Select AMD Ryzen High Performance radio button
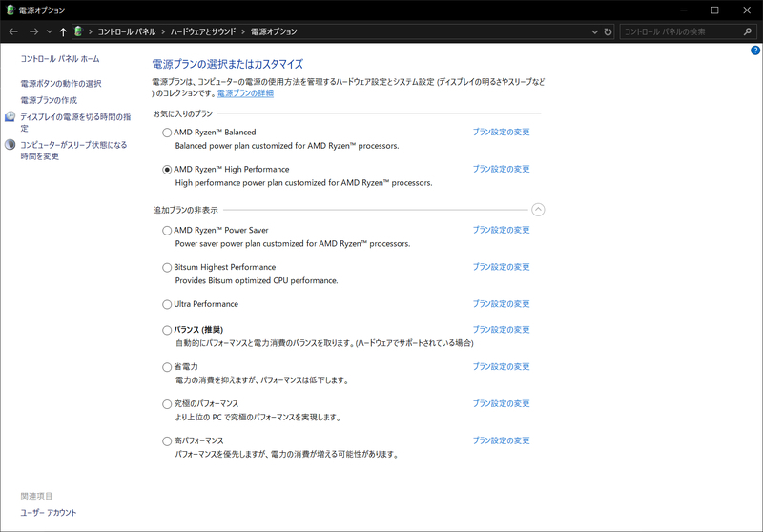This screenshot has height=532, width=763. [167, 169]
